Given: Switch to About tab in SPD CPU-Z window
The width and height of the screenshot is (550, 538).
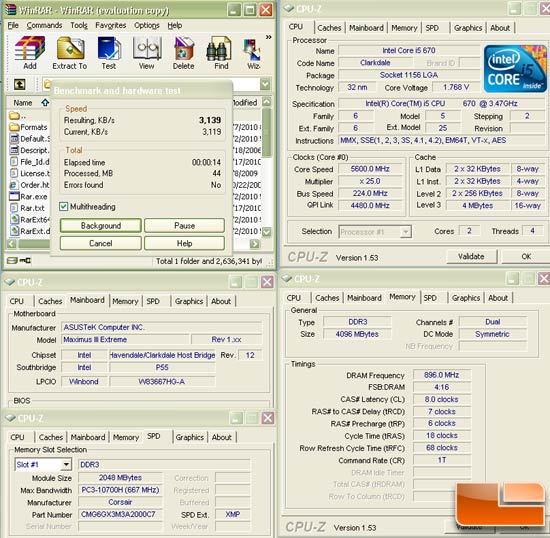Looking at the screenshot, I should coord(222,437).
